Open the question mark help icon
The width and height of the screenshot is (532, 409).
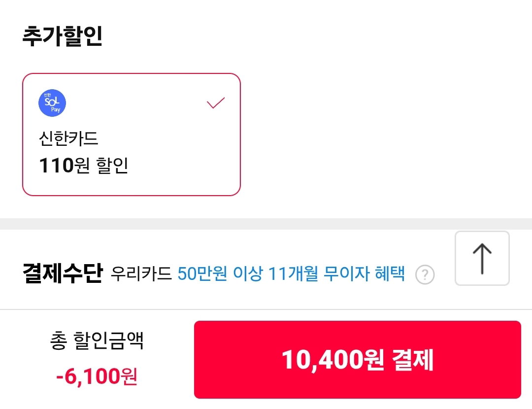(x=425, y=274)
